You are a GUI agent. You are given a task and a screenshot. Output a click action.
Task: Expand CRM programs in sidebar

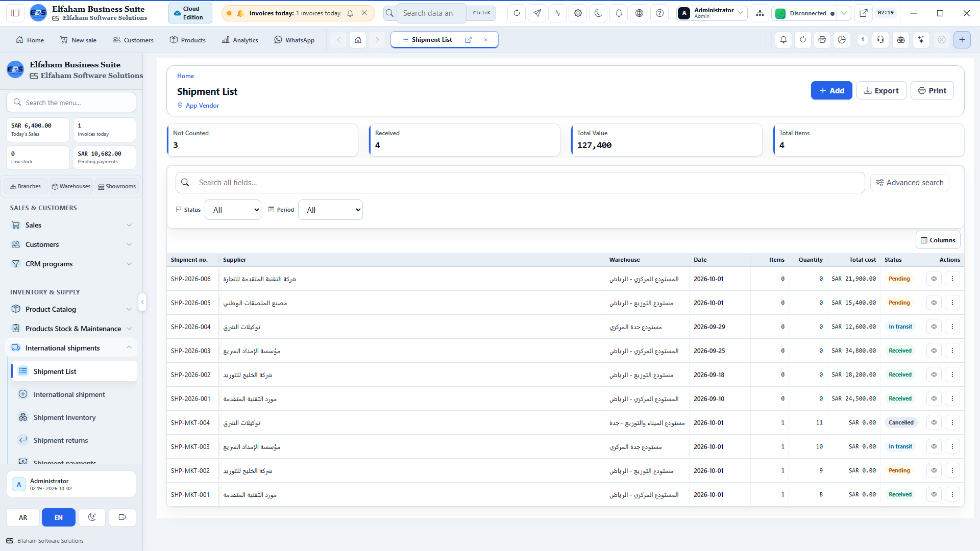(x=71, y=264)
